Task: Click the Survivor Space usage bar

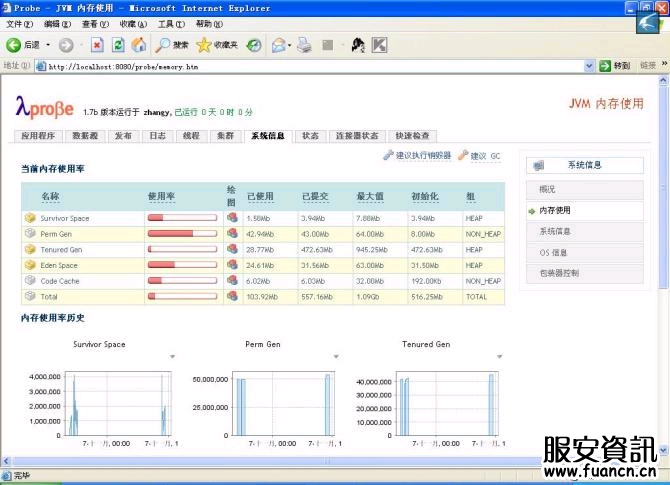Action: pos(182,218)
